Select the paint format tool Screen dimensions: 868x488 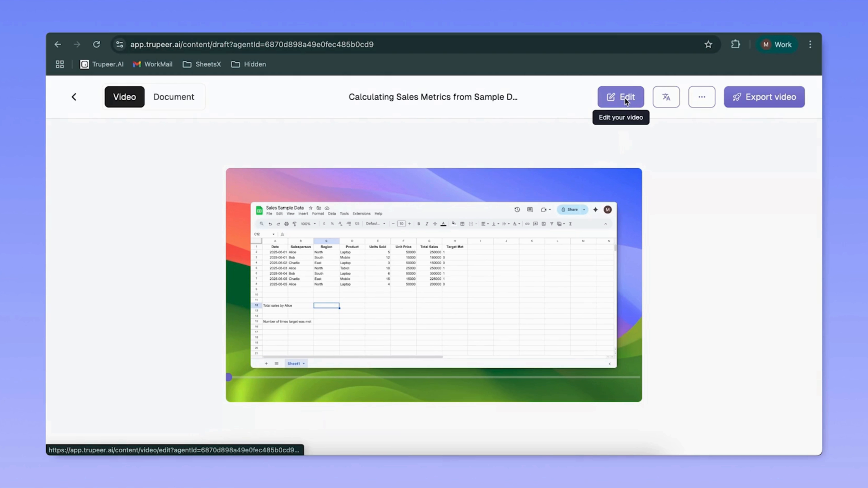(295, 224)
